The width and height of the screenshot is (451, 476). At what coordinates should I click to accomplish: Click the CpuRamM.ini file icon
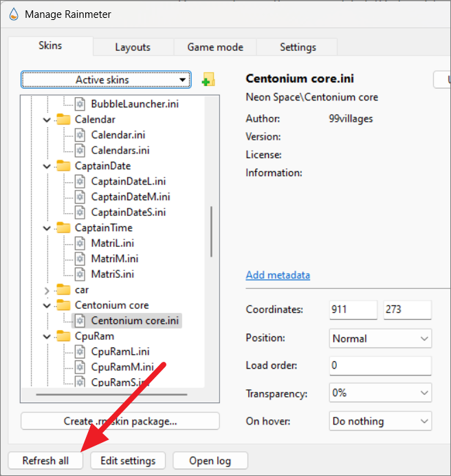pos(80,367)
